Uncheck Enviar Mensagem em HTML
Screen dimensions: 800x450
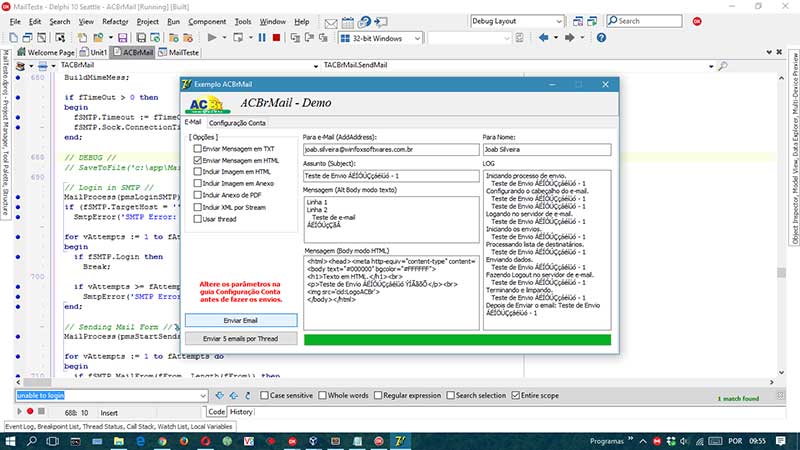pyautogui.click(x=197, y=160)
